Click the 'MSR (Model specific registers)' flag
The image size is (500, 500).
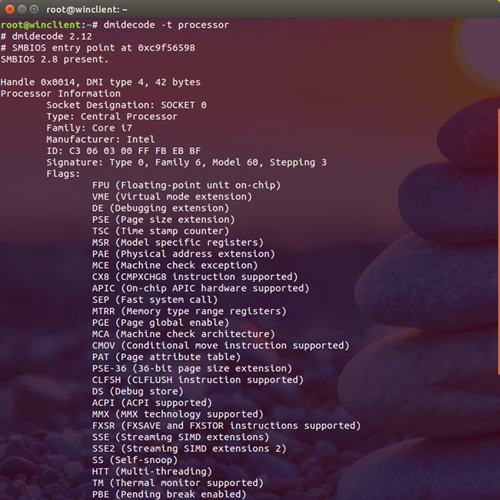(178, 242)
